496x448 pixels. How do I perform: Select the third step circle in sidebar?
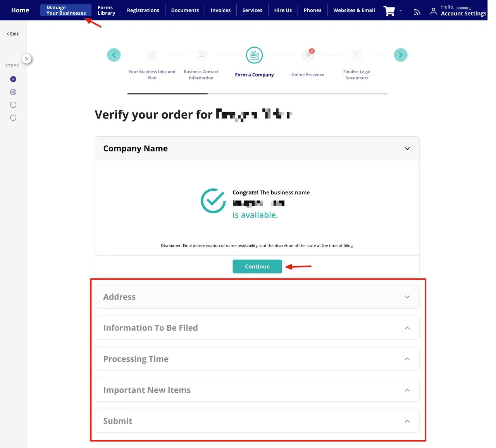(x=13, y=105)
